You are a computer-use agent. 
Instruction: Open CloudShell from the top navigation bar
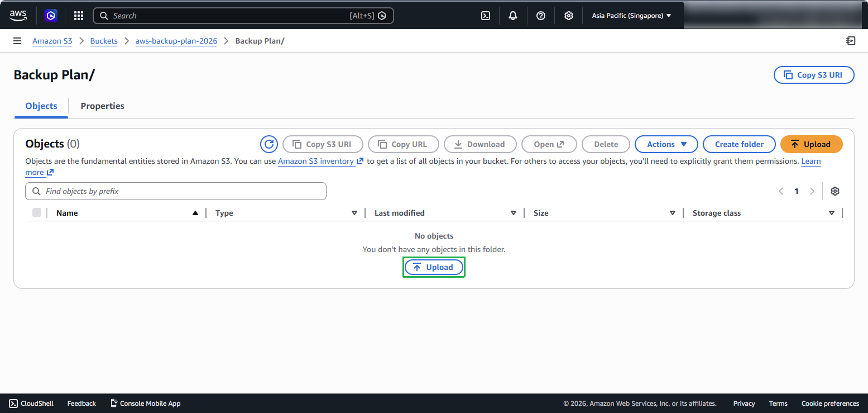(486, 16)
